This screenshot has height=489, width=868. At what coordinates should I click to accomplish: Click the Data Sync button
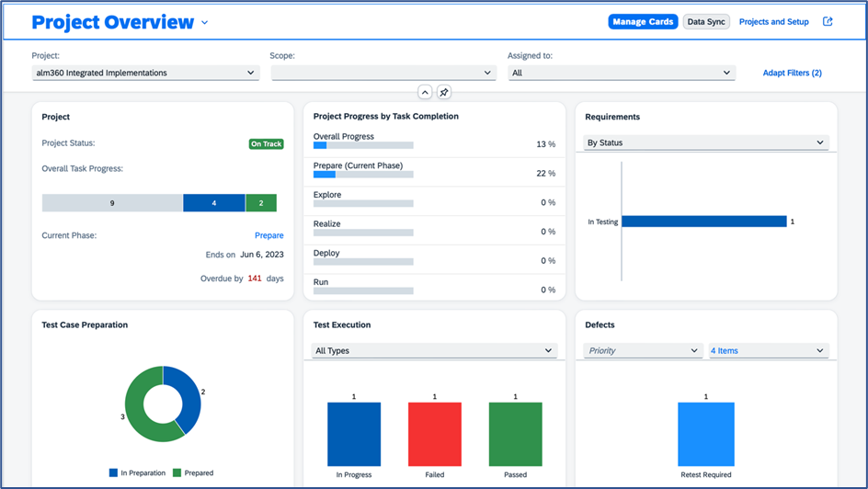coord(706,22)
